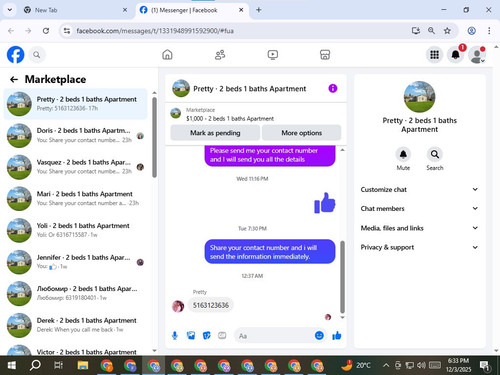Open a new browser tab

click(x=258, y=10)
